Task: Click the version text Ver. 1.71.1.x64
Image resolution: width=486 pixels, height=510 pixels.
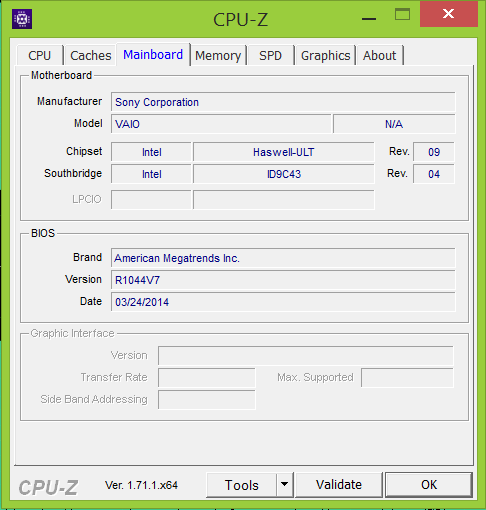Action: [141, 485]
